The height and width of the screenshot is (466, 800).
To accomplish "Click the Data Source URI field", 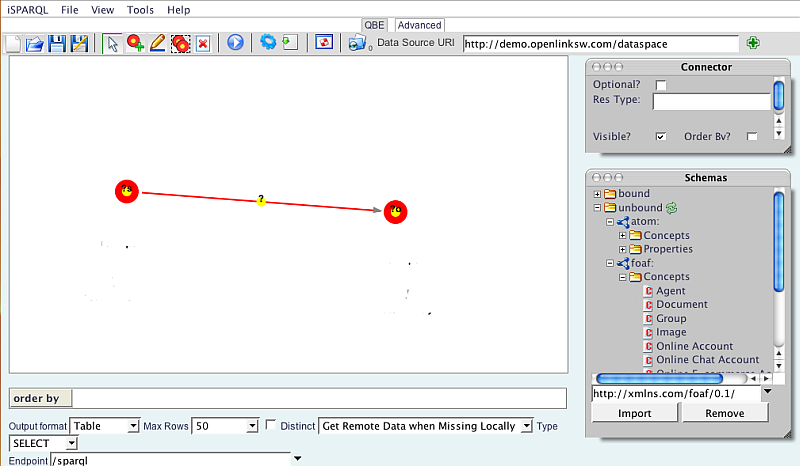I will coord(601,44).
